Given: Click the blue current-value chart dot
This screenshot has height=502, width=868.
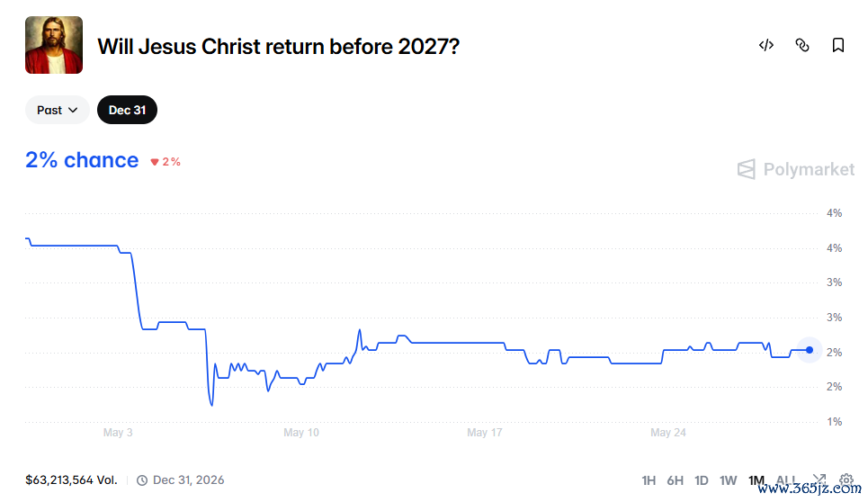Looking at the screenshot, I should (810, 350).
